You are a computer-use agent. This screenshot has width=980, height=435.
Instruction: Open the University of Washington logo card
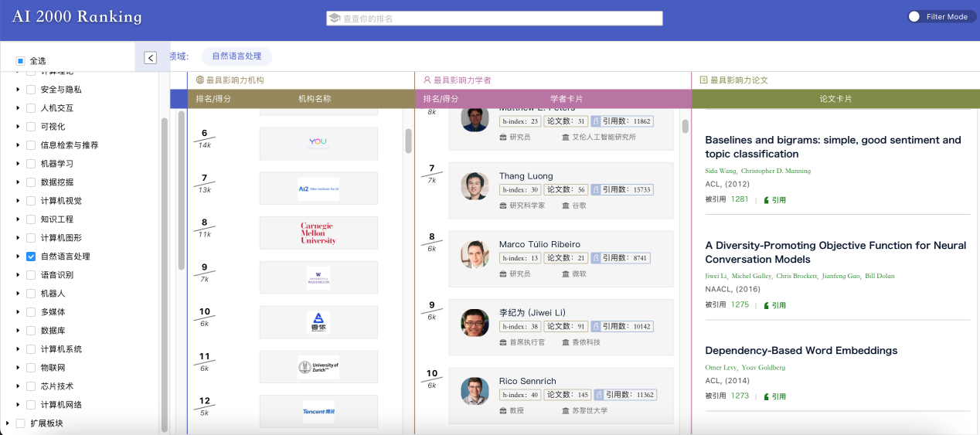318,278
